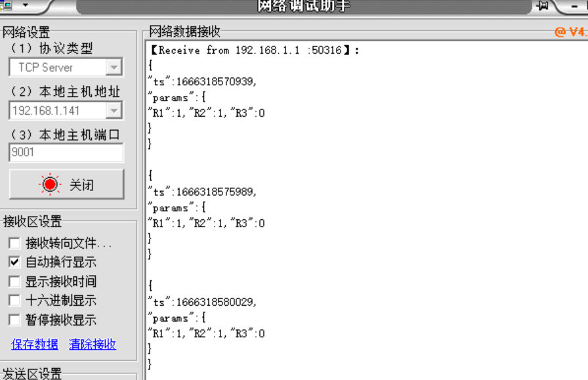The image size is (588, 380).
Task: Pin the window always on top
Action: [x=543, y=5]
